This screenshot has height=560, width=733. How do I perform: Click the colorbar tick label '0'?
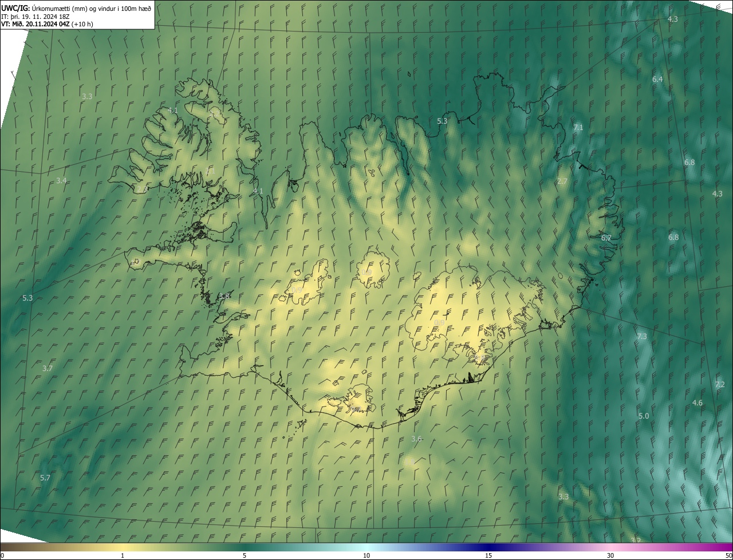pos(2,555)
